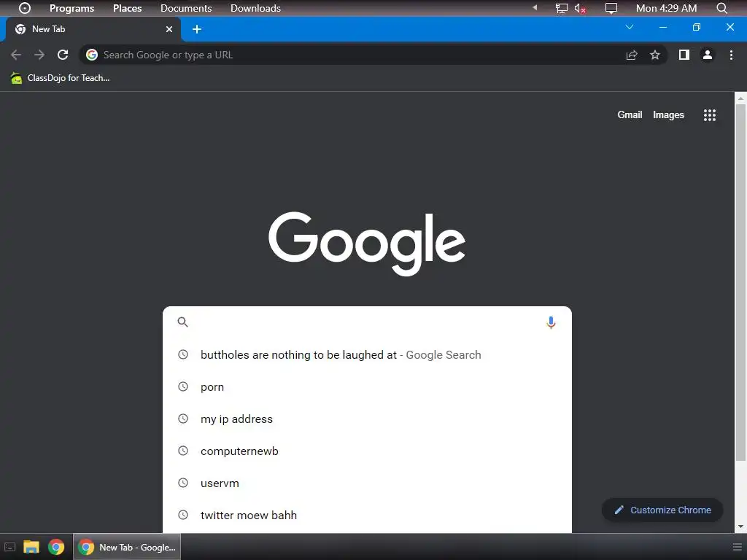Click show desktop icon in taskbar
747x560 pixels.
pos(9,547)
